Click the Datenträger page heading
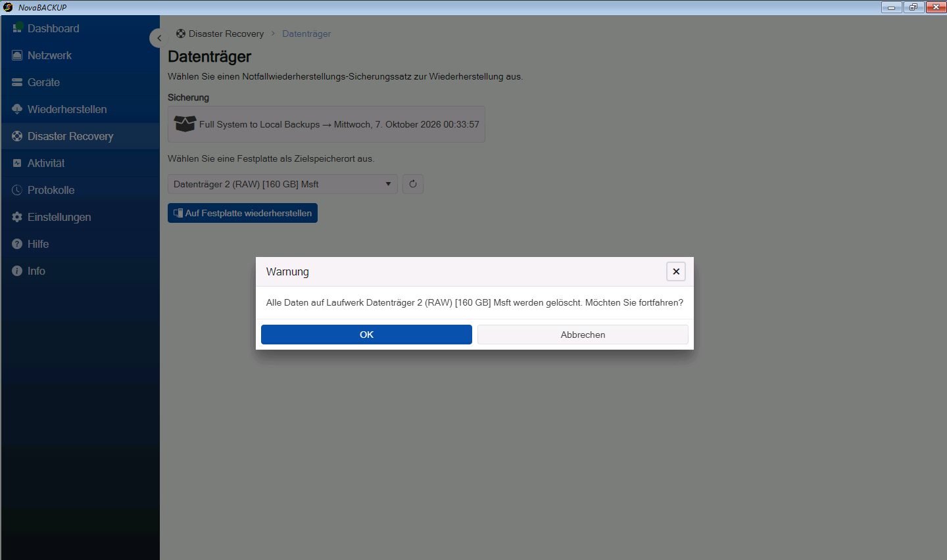 click(x=209, y=57)
